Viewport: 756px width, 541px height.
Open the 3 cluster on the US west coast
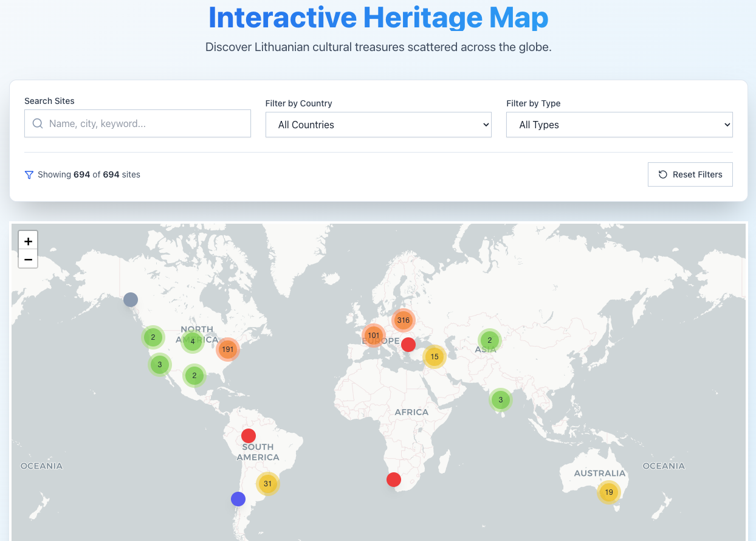tap(159, 365)
